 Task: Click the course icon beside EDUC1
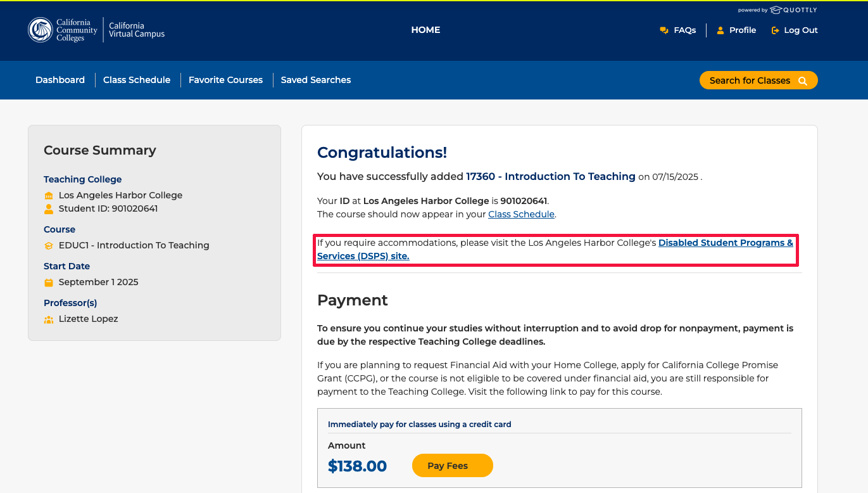(x=49, y=246)
